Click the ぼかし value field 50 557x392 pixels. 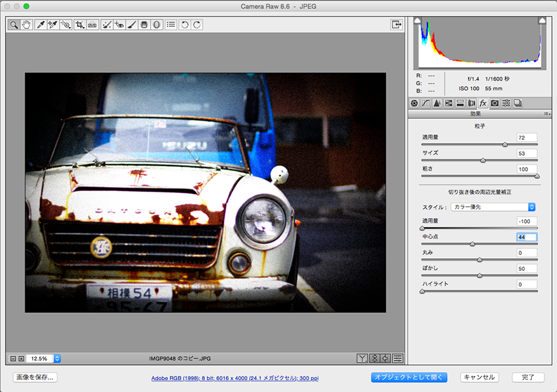[527, 268]
